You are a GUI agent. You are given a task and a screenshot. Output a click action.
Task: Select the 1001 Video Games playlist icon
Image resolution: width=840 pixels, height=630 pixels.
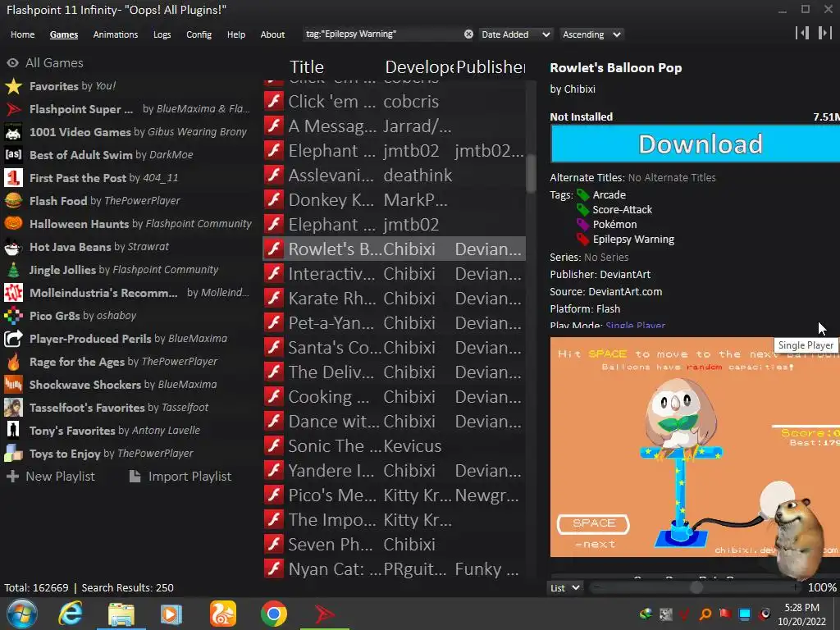[x=13, y=132]
